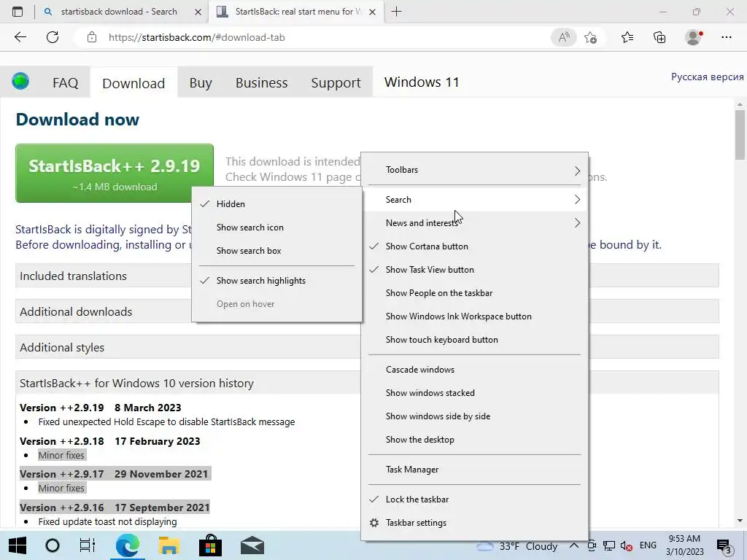This screenshot has width=747, height=560.
Task: Click the network tray icon
Action: (609, 546)
